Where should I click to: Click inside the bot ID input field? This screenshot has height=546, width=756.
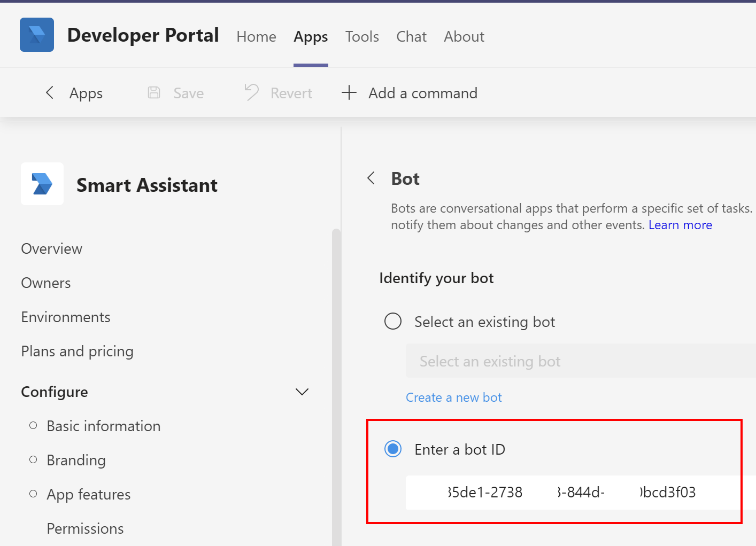click(581, 492)
